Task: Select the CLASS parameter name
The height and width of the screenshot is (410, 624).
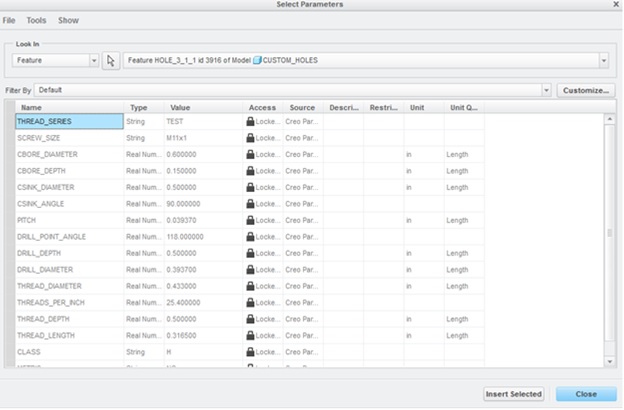Action: [29, 352]
